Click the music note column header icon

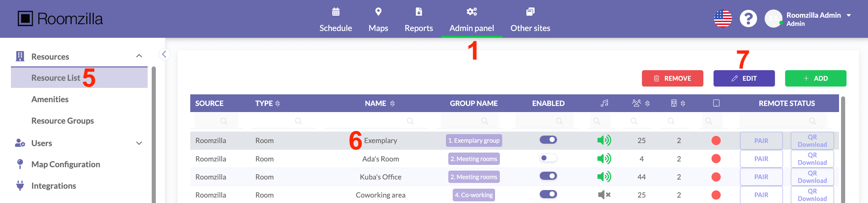604,103
